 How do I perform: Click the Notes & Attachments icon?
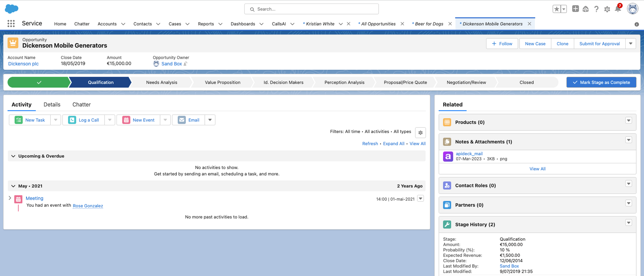tap(447, 142)
